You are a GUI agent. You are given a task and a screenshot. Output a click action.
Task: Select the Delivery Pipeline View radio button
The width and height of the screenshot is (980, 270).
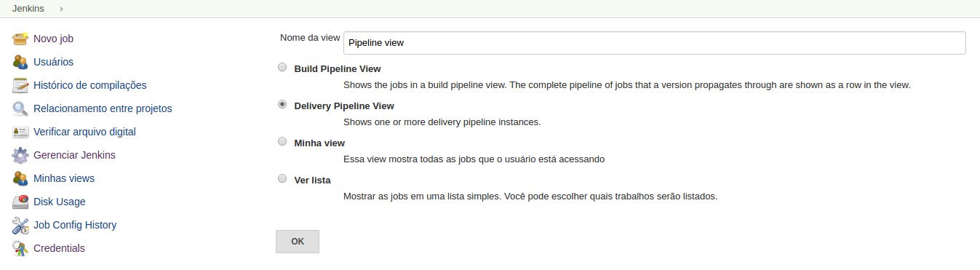pos(282,105)
